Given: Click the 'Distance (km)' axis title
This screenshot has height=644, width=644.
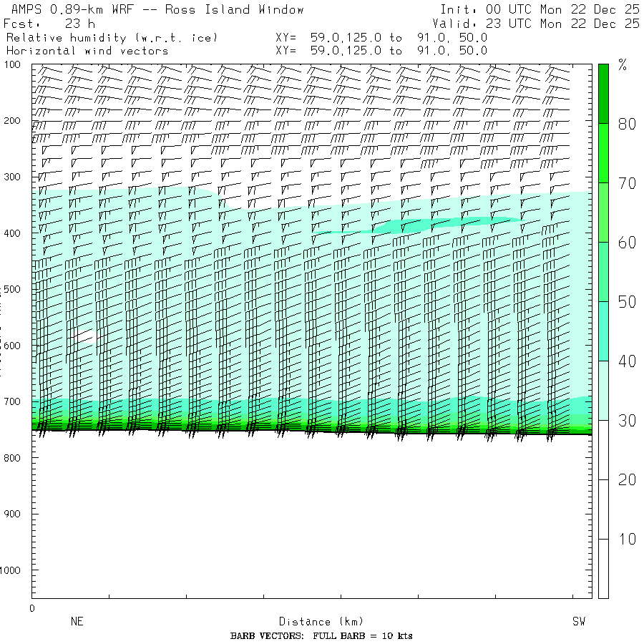Looking at the screenshot, I should (x=321, y=621).
